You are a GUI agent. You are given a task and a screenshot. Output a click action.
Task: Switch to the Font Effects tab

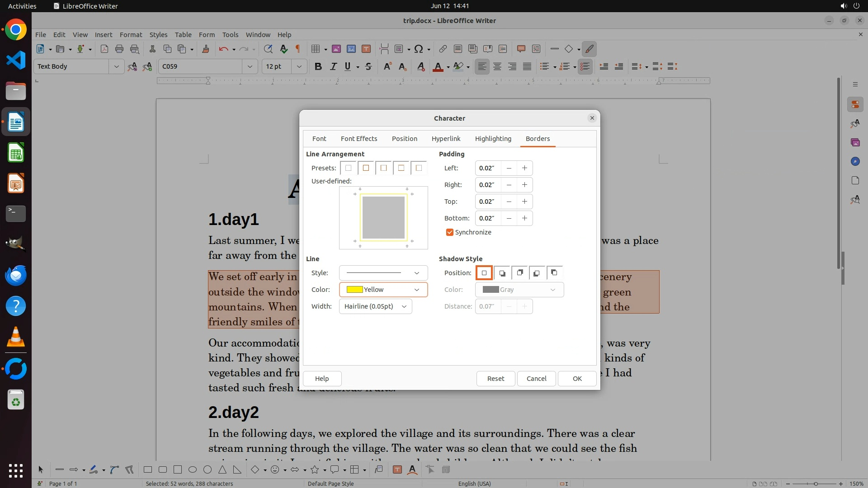coord(359,139)
